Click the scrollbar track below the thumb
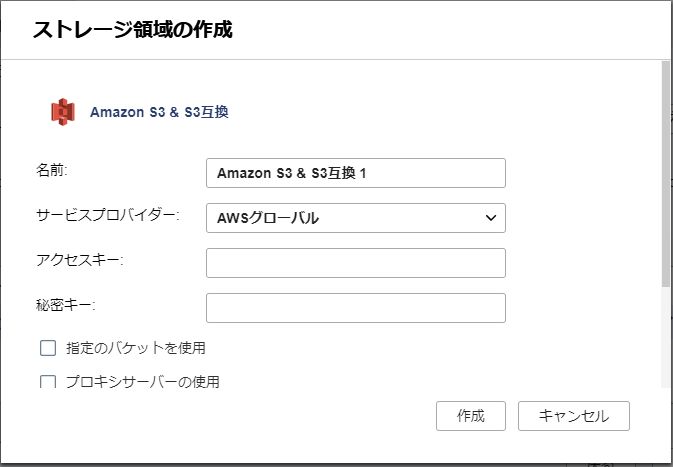This screenshot has width=673, height=467. click(666, 337)
